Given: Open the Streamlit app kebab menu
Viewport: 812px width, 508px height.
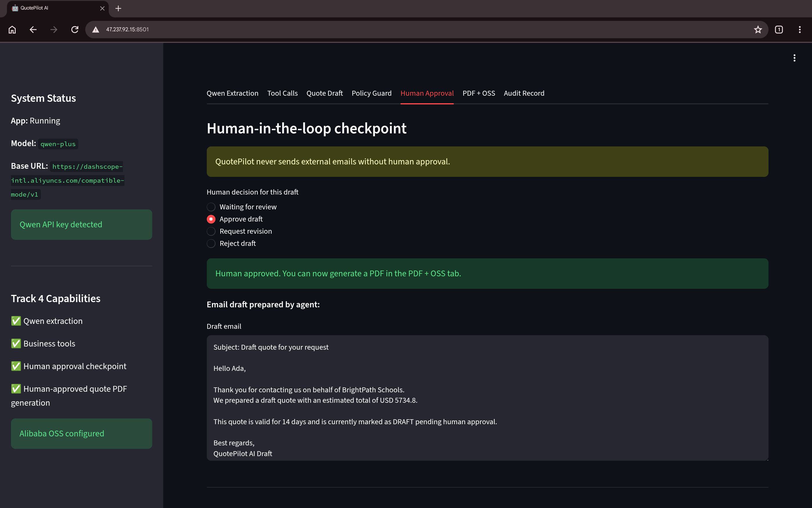Looking at the screenshot, I should (794, 58).
